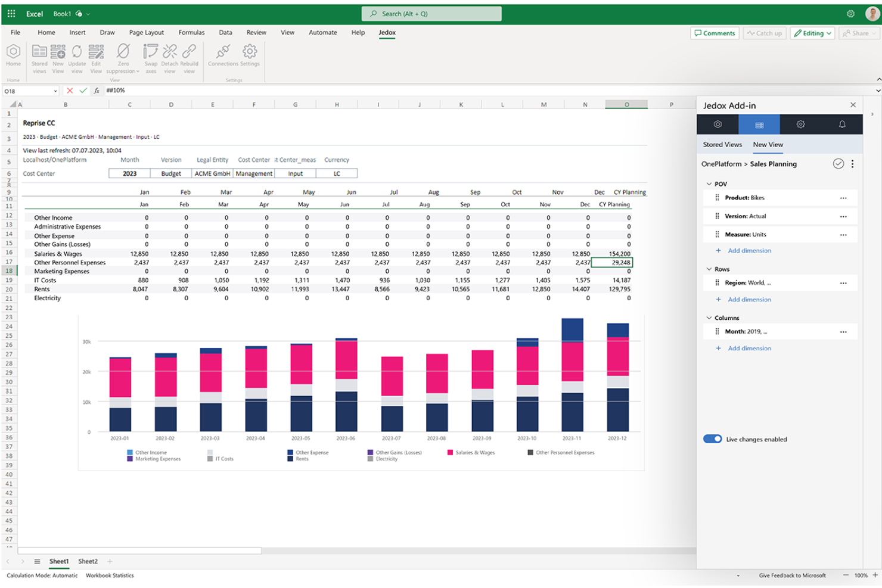This screenshot has width=882, height=588.
Task: Open the File menu
Action: pos(15,33)
